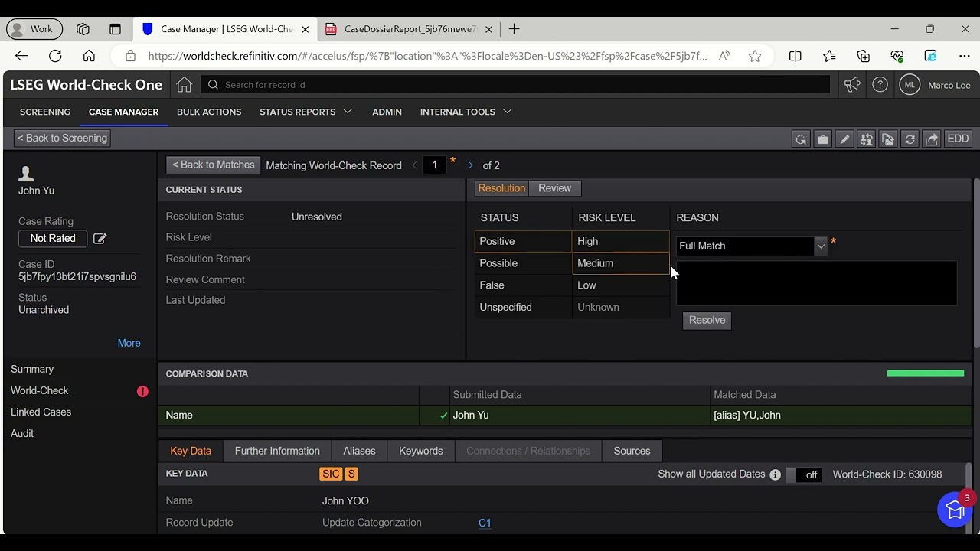Click the assign case people-swap icon
The image size is (980, 551).
866,139
